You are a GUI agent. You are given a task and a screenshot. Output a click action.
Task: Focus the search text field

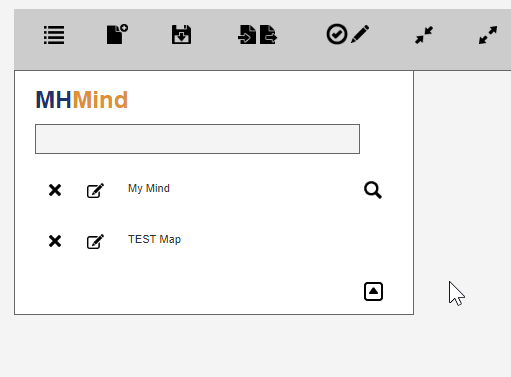[x=197, y=139]
